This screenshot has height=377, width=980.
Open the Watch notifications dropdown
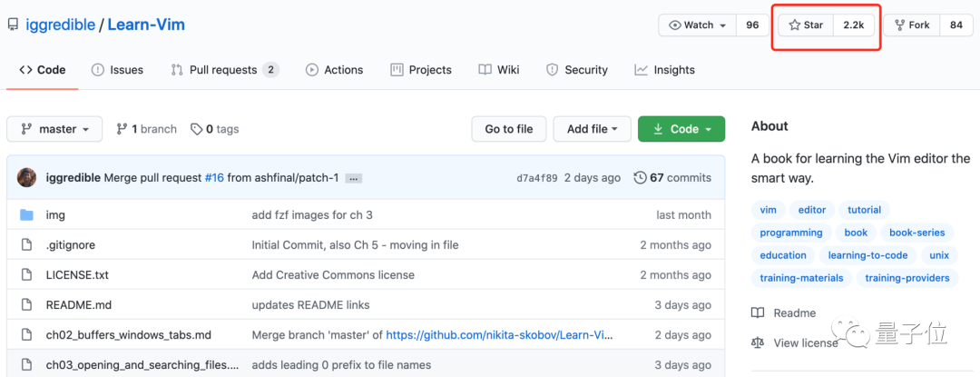tap(697, 25)
